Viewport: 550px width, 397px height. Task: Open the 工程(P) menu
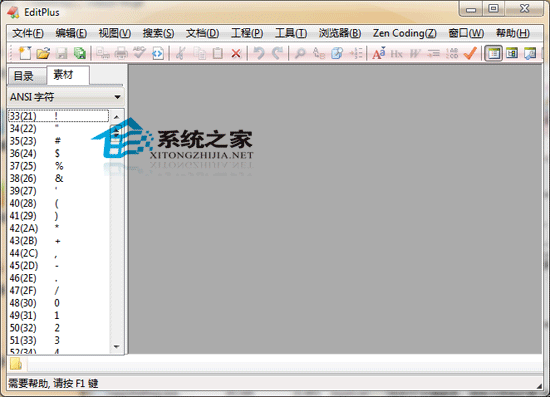click(x=247, y=33)
